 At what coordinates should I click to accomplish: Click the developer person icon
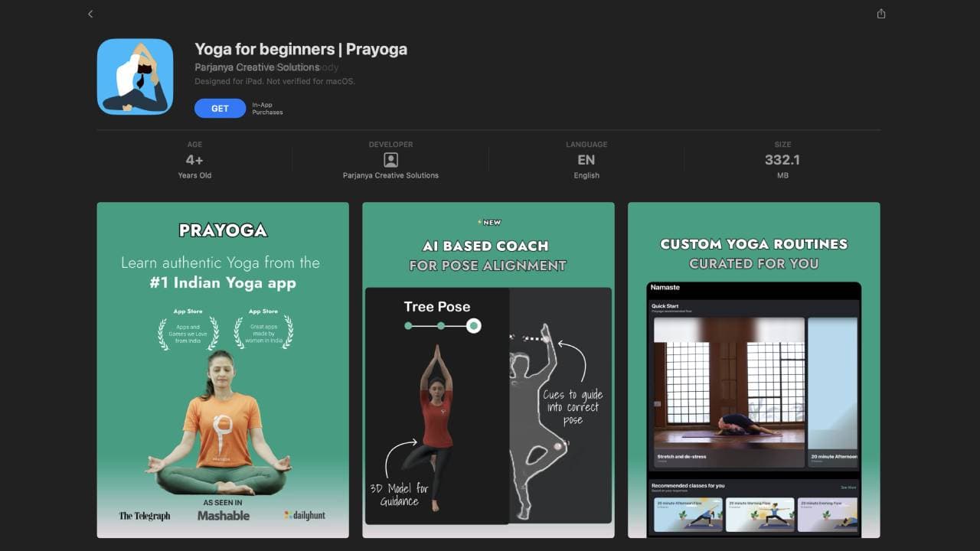[390, 160]
